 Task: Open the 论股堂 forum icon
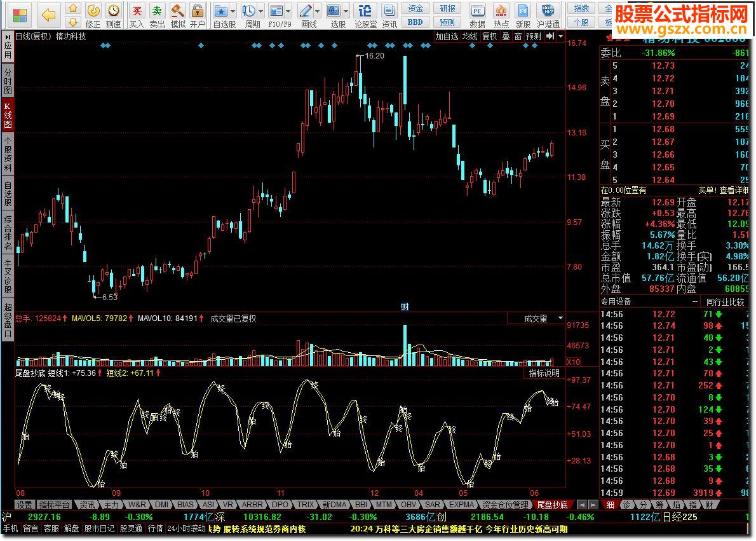pyautogui.click(x=365, y=11)
